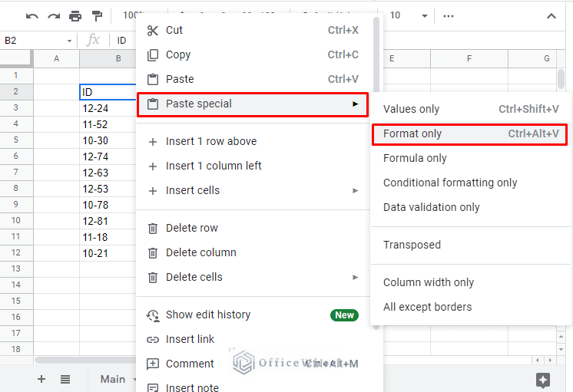Select the Paint format tool
Viewport: 573px width, 392px height.
[97, 16]
